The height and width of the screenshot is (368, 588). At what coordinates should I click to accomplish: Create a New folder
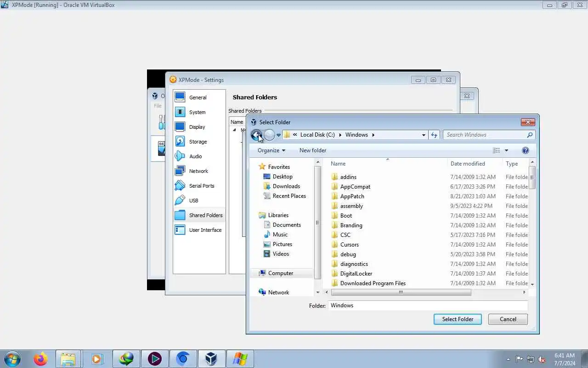[313, 150]
